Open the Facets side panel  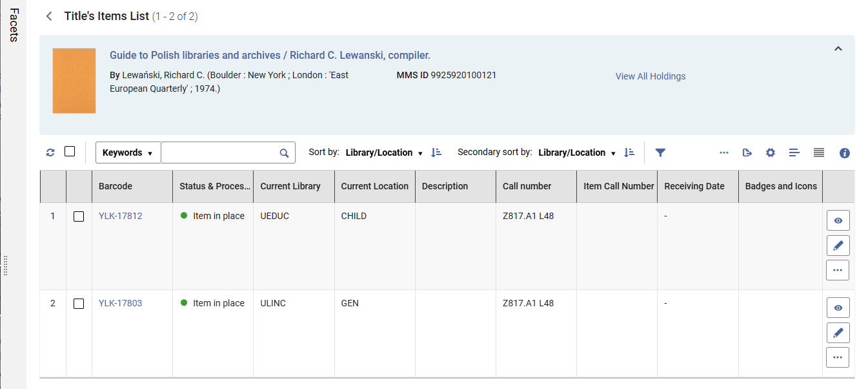coord(14,25)
